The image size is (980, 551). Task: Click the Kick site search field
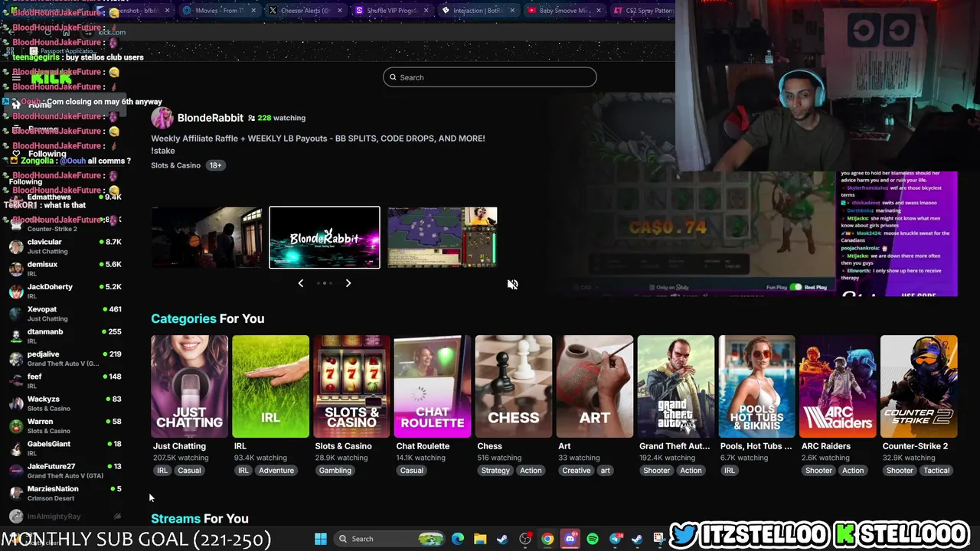[x=489, y=77]
